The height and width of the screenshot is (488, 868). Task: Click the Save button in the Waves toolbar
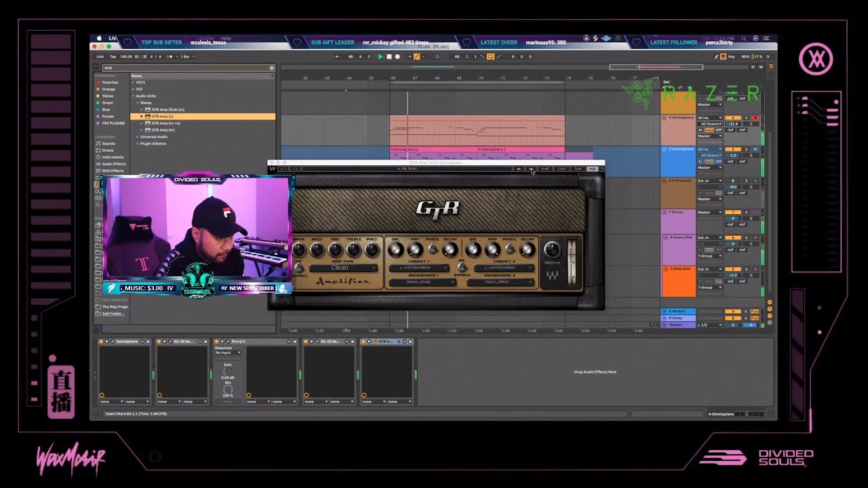(576, 169)
